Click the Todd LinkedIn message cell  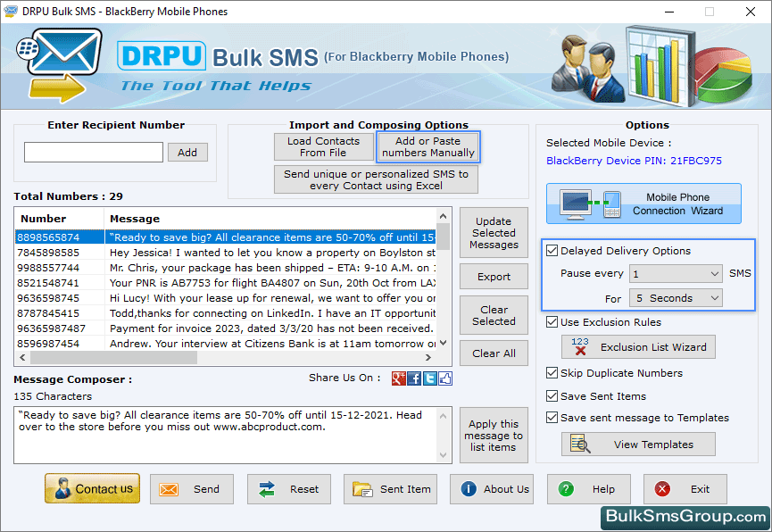(270, 313)
